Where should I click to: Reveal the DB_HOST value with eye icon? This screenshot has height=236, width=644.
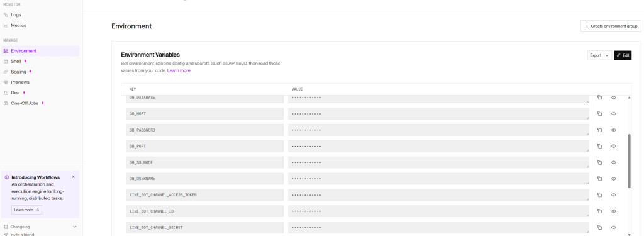click(x=613, y=114)
